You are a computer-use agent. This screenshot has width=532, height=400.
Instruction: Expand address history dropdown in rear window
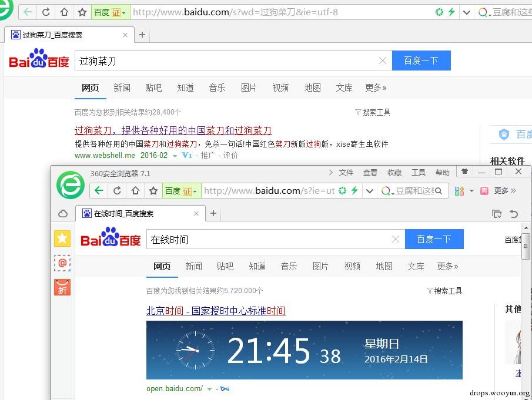pyautogui.click(x=467, y=12)
